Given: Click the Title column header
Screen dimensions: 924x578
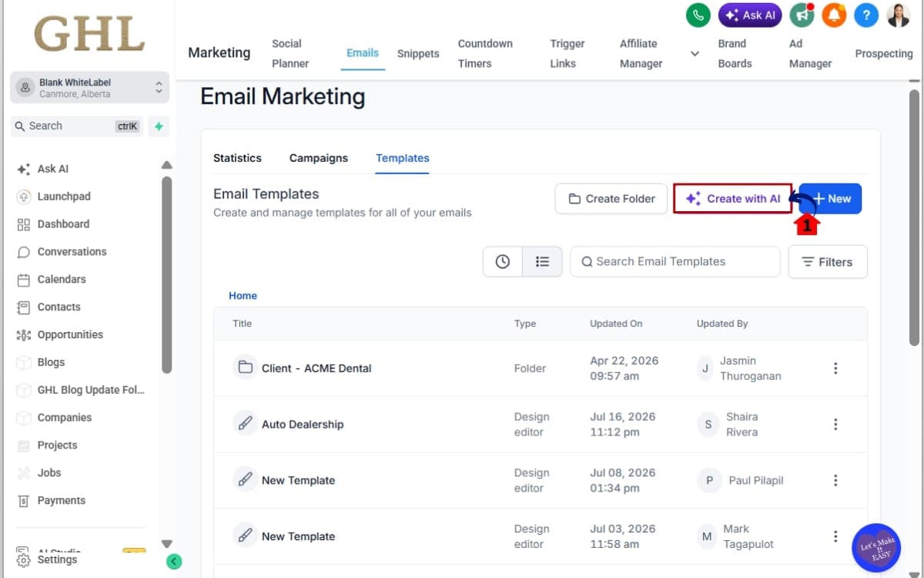Looking at the screenshot, I should click(x=242, y=324).
